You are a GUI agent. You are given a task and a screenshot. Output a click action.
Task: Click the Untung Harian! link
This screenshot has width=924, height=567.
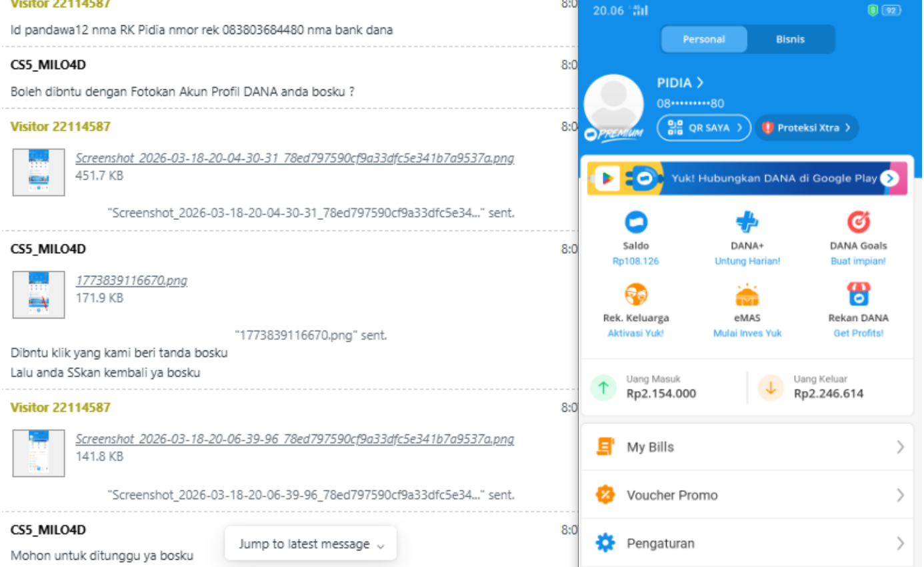pos(747,261)
